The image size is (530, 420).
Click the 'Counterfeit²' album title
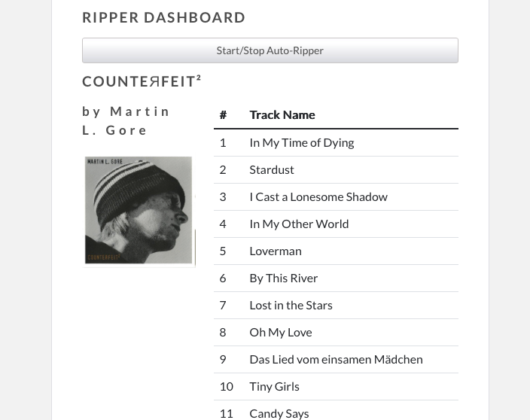click(142, 81)
